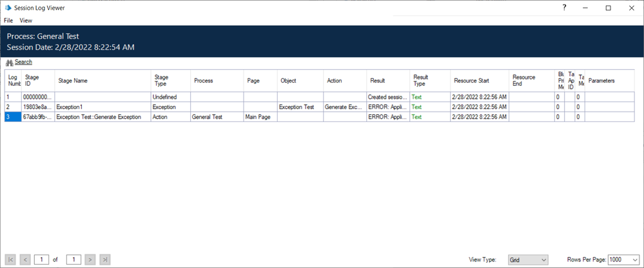Click the Action column header

[x=345, y=81]
